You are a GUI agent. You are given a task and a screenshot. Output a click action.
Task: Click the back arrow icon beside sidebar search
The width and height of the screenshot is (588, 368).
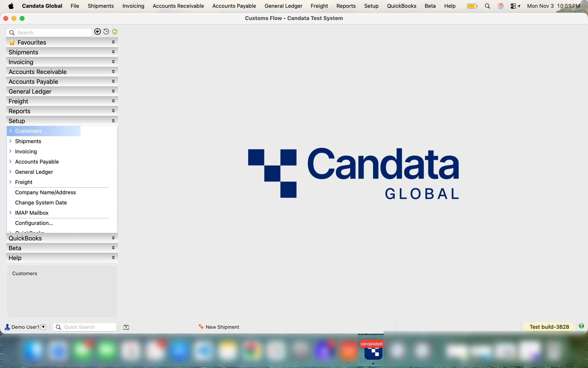(97, 32)
